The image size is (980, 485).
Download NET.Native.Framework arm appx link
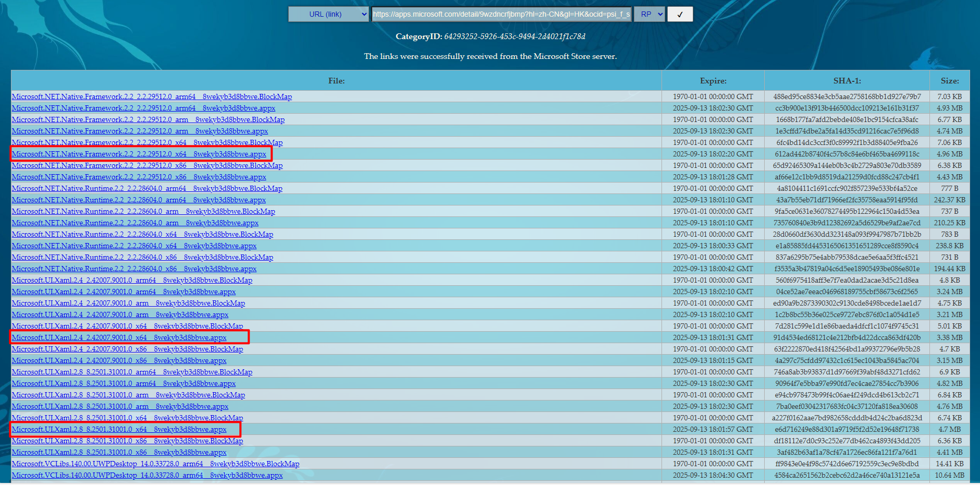[140, 131]
